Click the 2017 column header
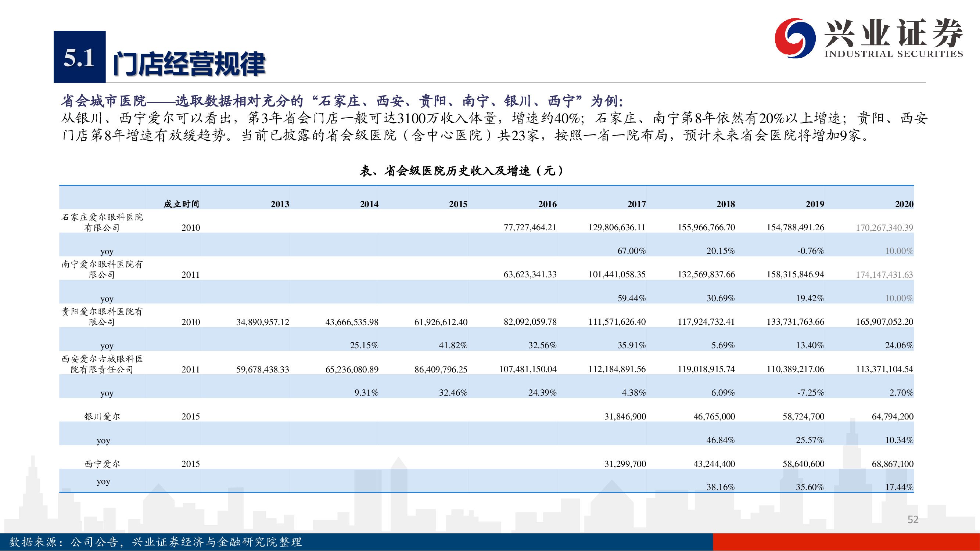980x551 pixels. click(636, 204)
